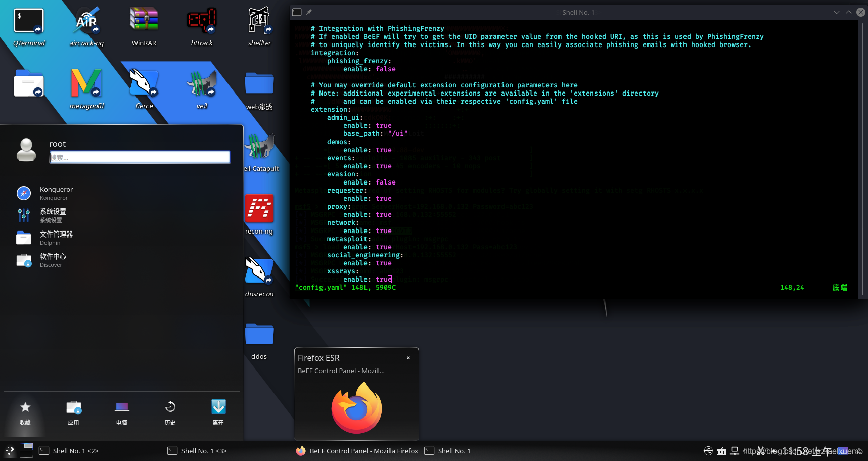Viewport: 868px width, 461px height.
Task: Switch to 离开 leave tab in launcher
Action: tap(218, 413)
